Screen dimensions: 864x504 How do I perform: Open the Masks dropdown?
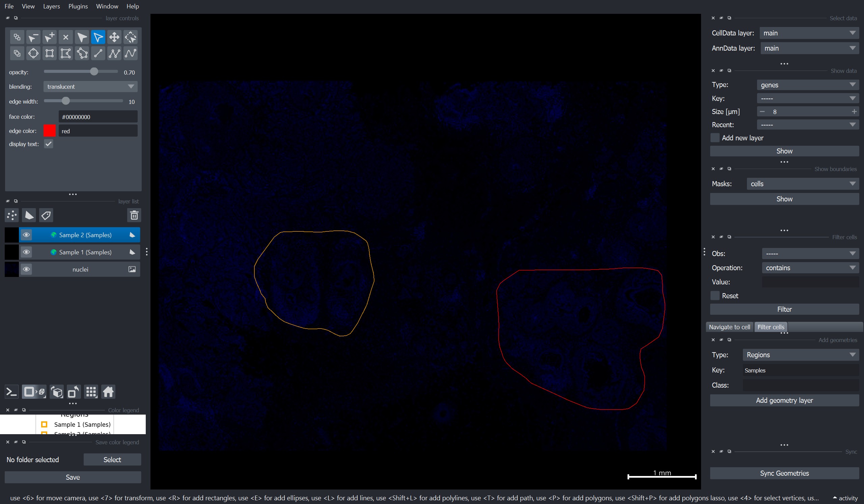click(803, 184)
